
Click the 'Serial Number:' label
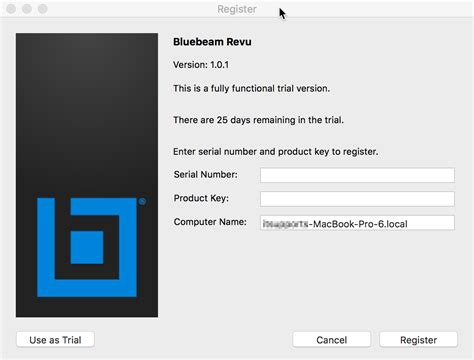point(206,174)
